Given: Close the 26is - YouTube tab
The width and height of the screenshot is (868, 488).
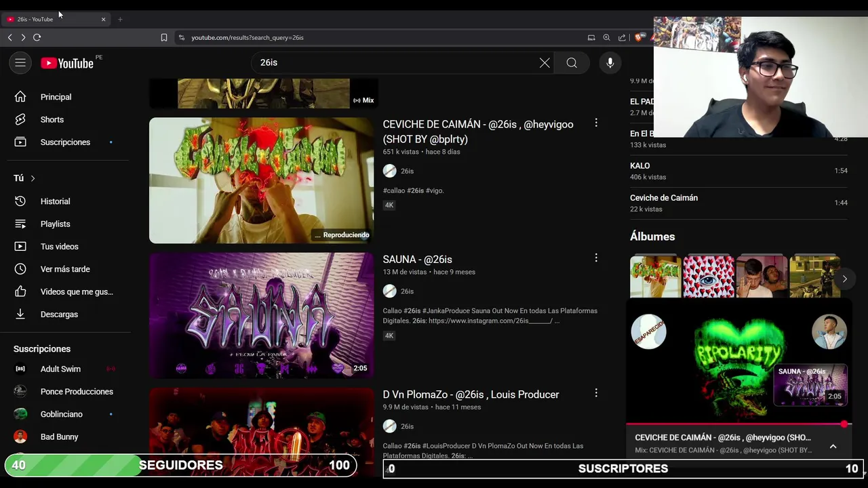Looking at the screenshot, I should pyautogui.click(x=103, y=19).
